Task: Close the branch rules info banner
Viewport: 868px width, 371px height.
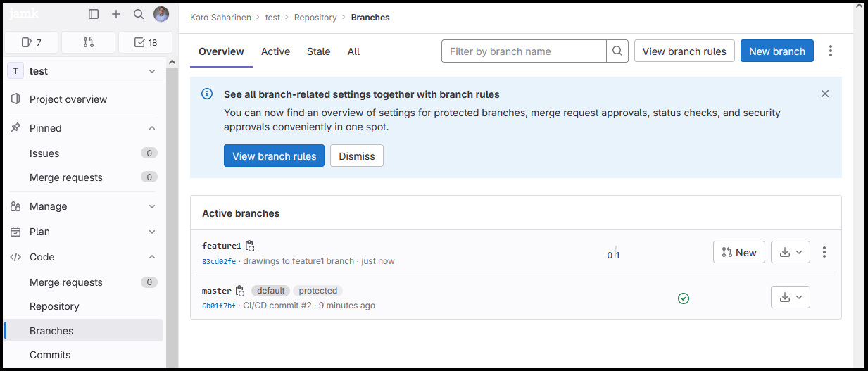Action: pyautogui.click(x=825, y=94)
